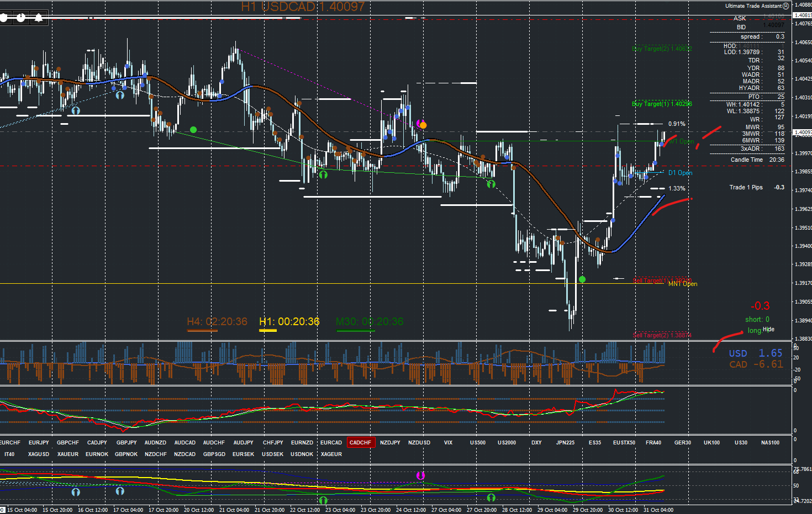The width and height of the screenshot is (812, 514).
Task: Open the AUDCAD symbol
Action: coord(185,442)
